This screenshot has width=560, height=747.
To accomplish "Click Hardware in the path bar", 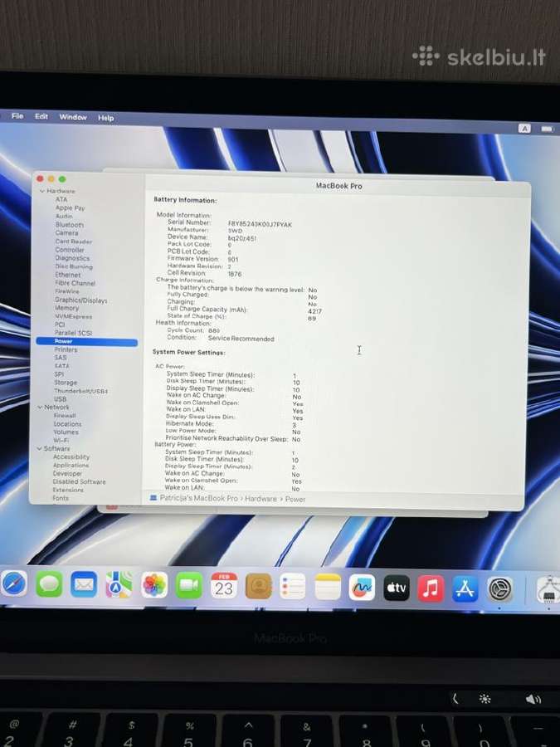I will pyautogui.click(x=261, y=498).
